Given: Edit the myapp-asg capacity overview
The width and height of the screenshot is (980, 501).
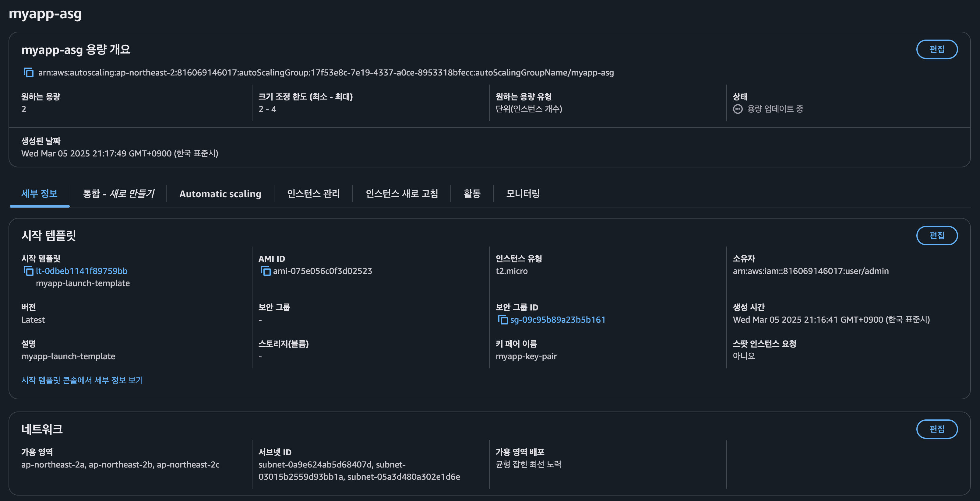Looking at the screenshot, I should (936, 49).
